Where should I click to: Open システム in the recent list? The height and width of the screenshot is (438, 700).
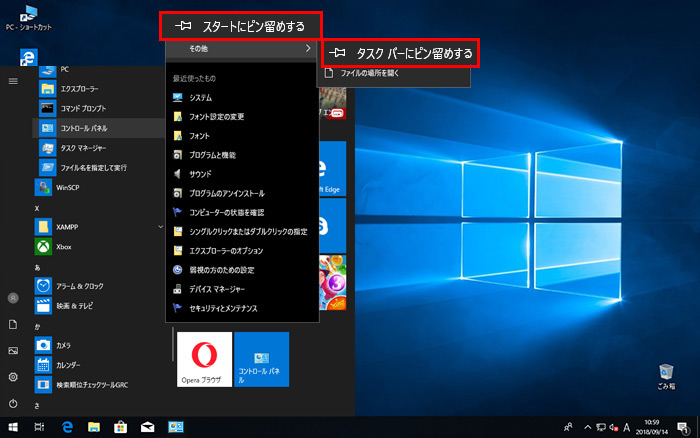pos(242,98)
